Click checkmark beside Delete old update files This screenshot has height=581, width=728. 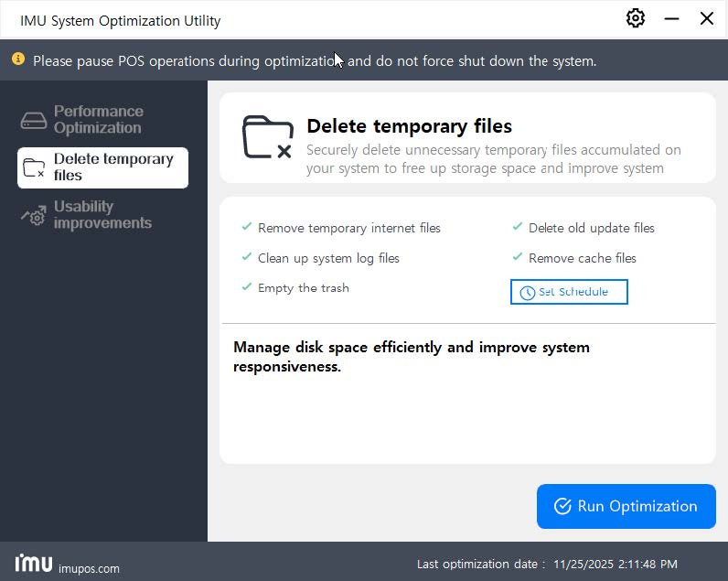[518, 227]
